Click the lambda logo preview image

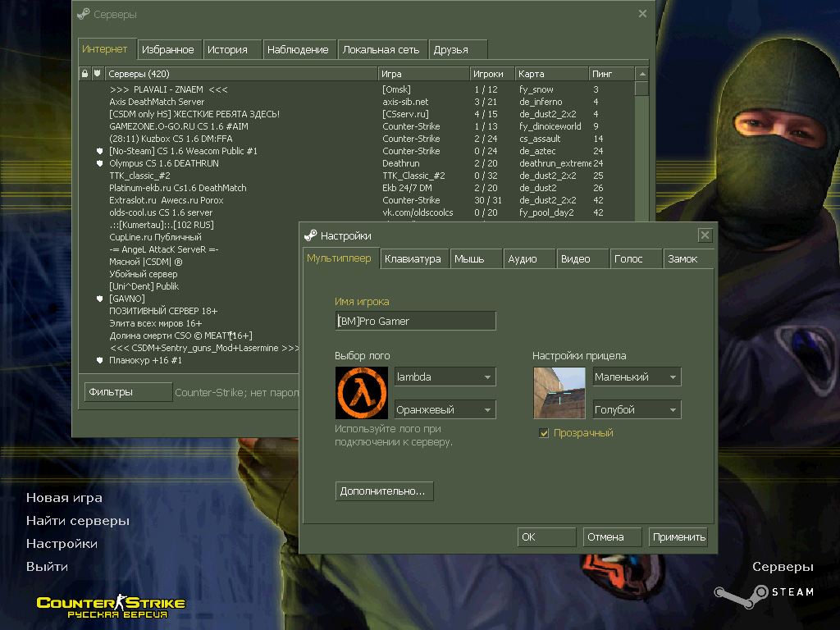point(362,393)
